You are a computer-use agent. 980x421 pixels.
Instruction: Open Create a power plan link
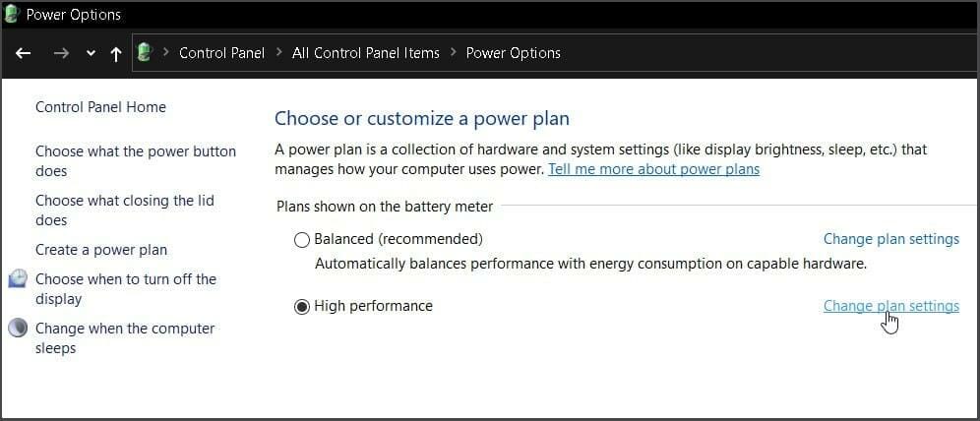(x=101, y=250)
